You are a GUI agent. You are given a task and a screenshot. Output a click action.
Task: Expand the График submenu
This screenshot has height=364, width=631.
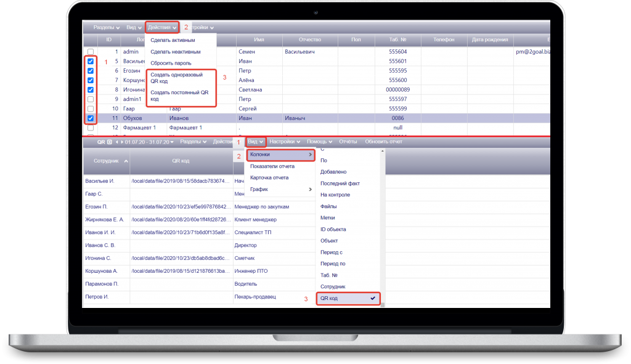click(x=280, y=189)
